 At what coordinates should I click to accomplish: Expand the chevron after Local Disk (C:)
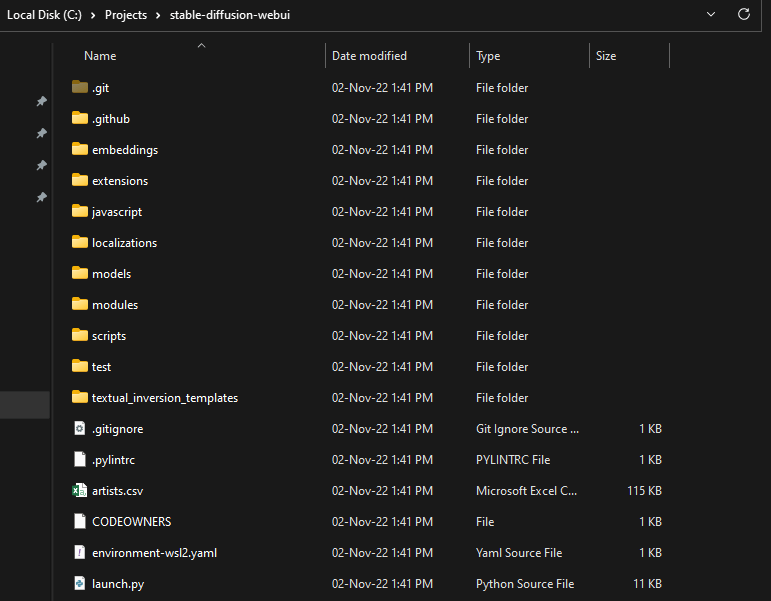pyautogui.click(x=93, y=15)
